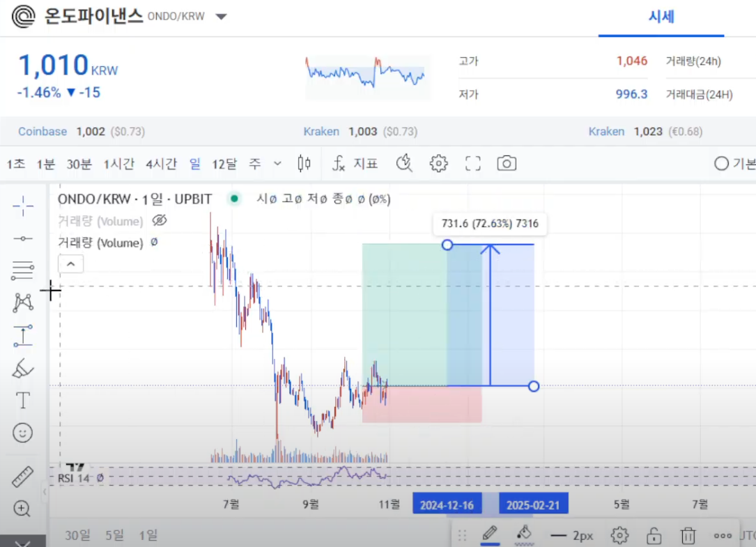The image size is (756, 547).
Task: Open the candlestick chart type selector
Action: 304,164
